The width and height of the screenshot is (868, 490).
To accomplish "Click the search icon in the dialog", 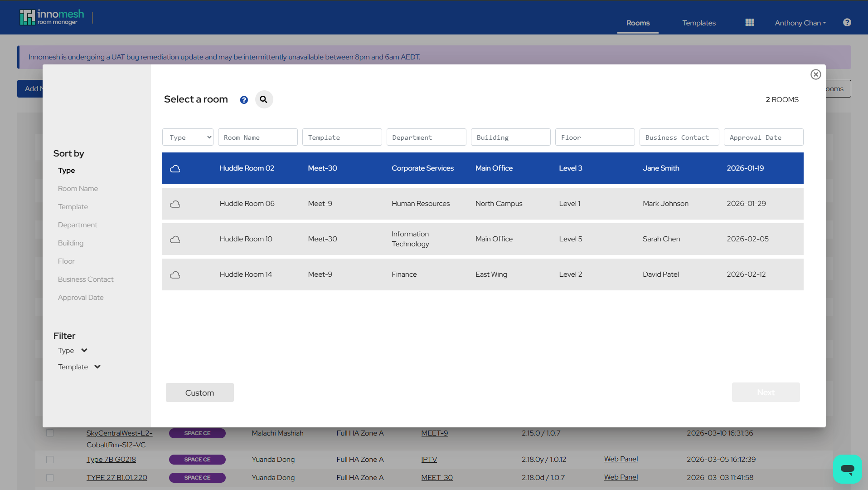I will pyautogui.click(x=264, y=99).
